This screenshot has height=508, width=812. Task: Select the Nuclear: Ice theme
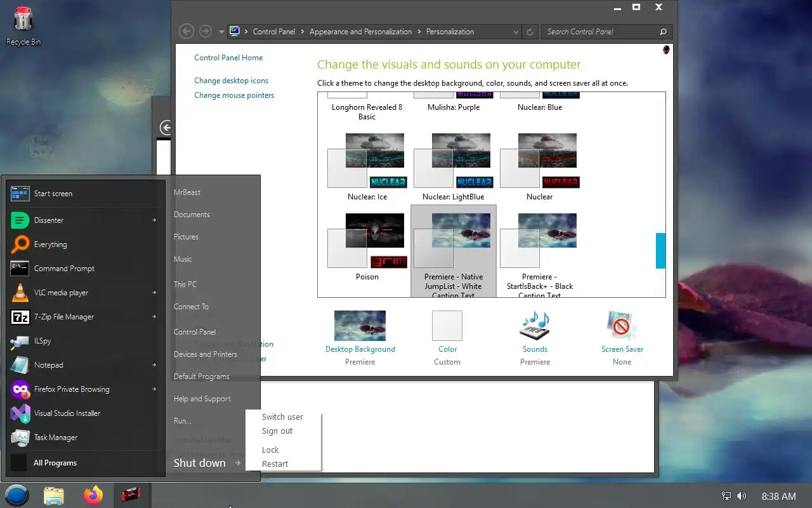pos(367,167)
